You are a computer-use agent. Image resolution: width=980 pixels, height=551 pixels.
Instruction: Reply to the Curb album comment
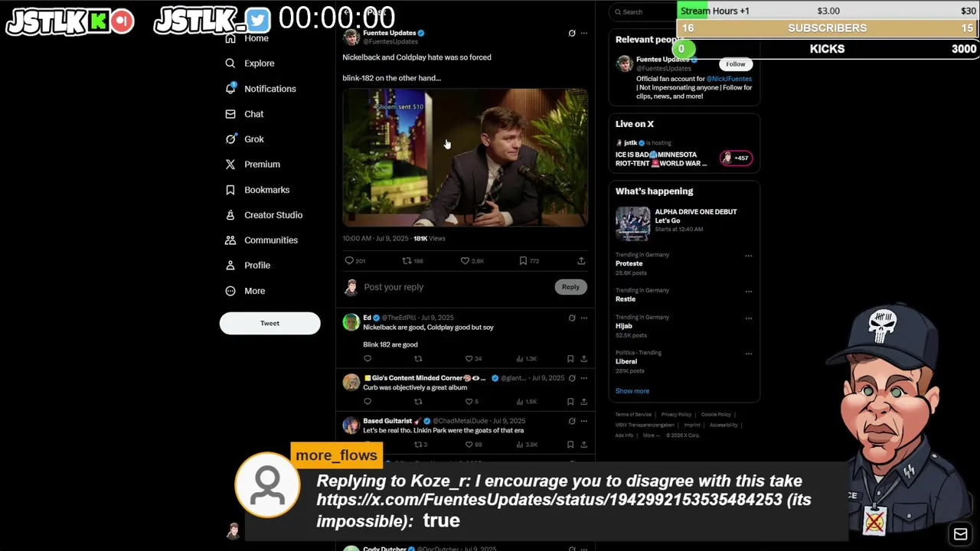click(x=367, y=402)
